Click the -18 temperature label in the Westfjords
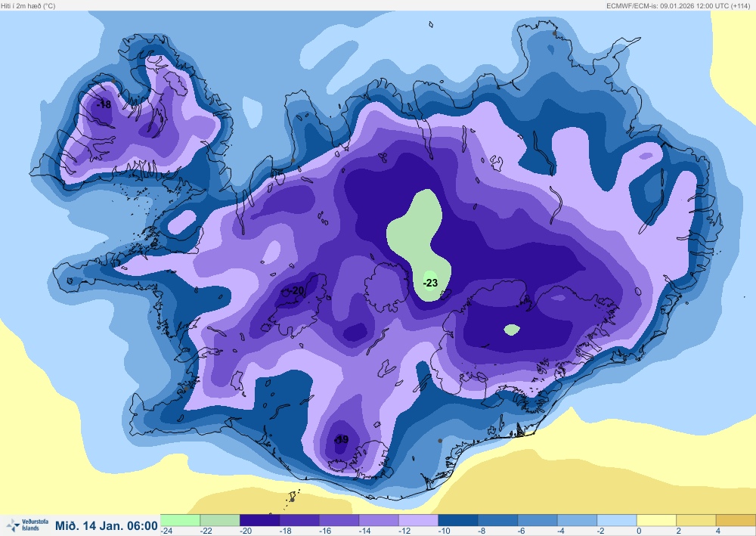756x536 pixels. click(x=104, y=104)
